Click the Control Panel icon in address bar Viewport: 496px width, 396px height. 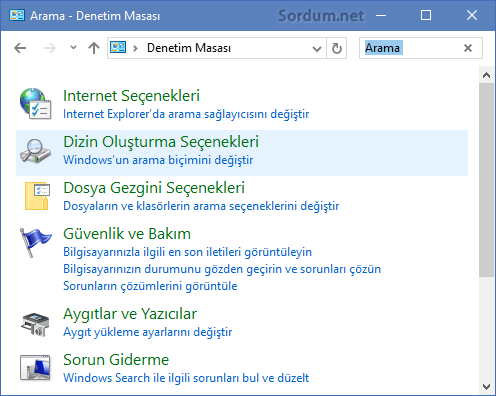coord(118,47)
